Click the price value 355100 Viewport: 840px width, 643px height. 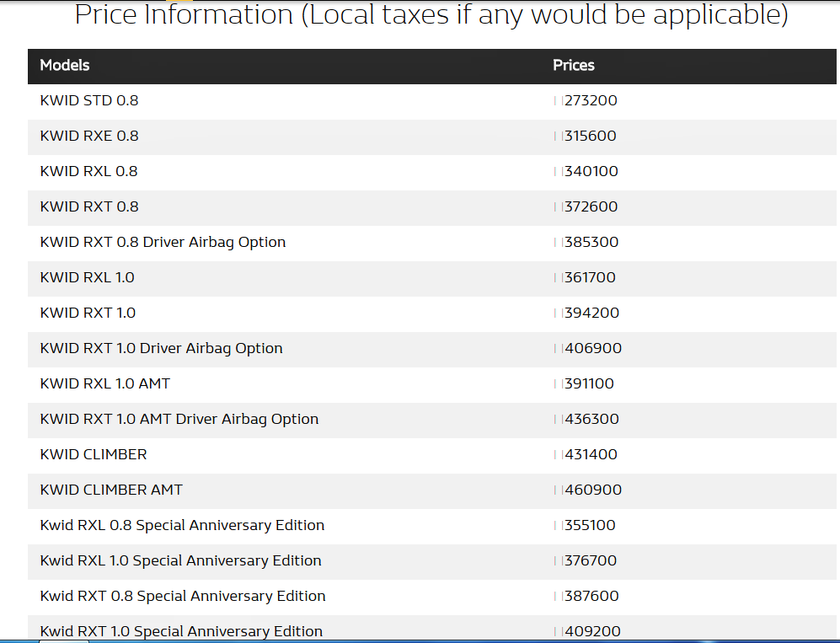pyautogui.click(x=591, y=524)
